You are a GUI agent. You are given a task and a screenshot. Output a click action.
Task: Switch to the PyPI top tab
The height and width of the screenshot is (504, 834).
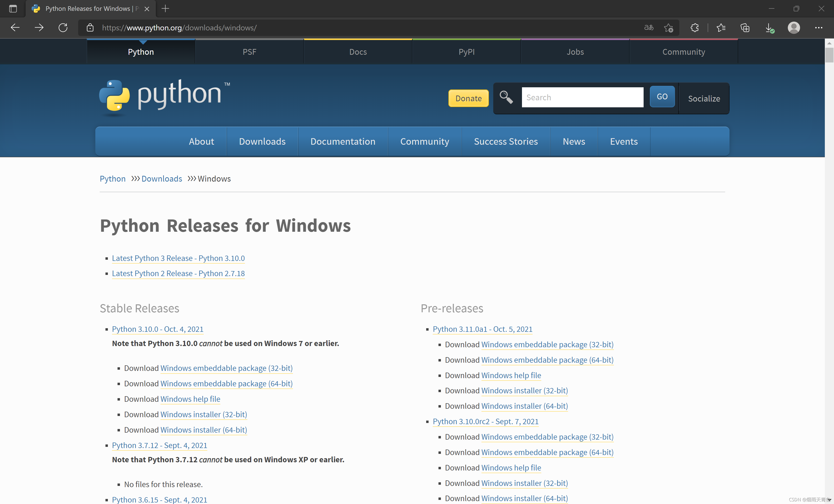tap(466, 52)
